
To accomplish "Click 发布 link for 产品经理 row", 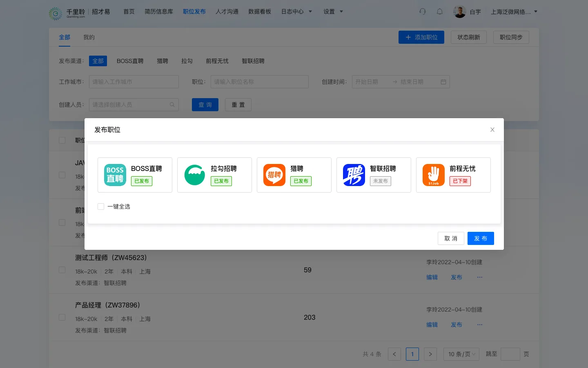I will 457,325.
